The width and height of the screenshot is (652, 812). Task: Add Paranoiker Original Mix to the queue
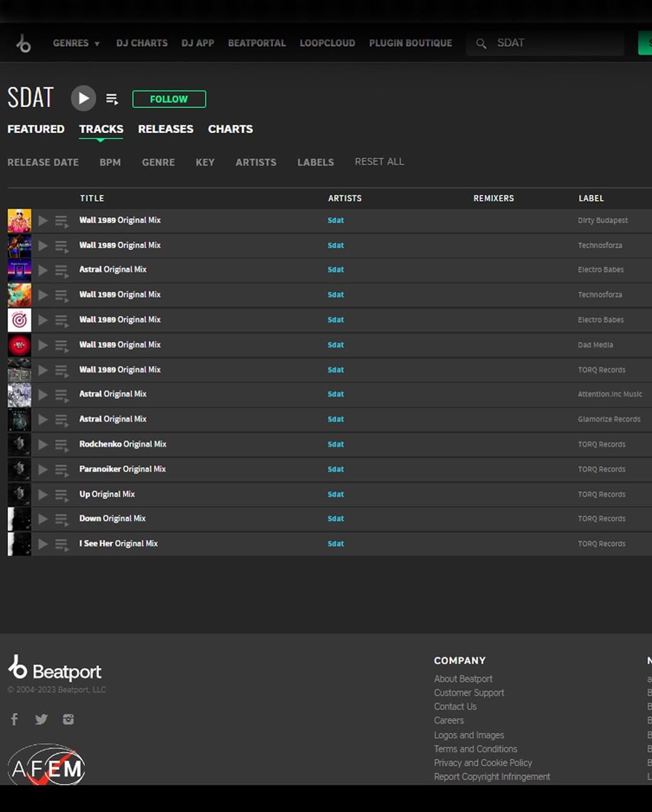62,470
